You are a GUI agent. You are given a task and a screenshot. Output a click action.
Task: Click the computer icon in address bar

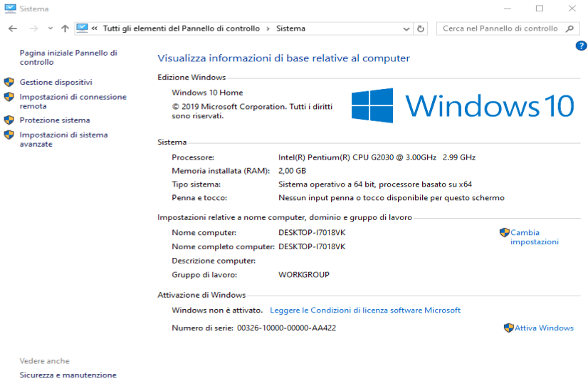(82, 28)
